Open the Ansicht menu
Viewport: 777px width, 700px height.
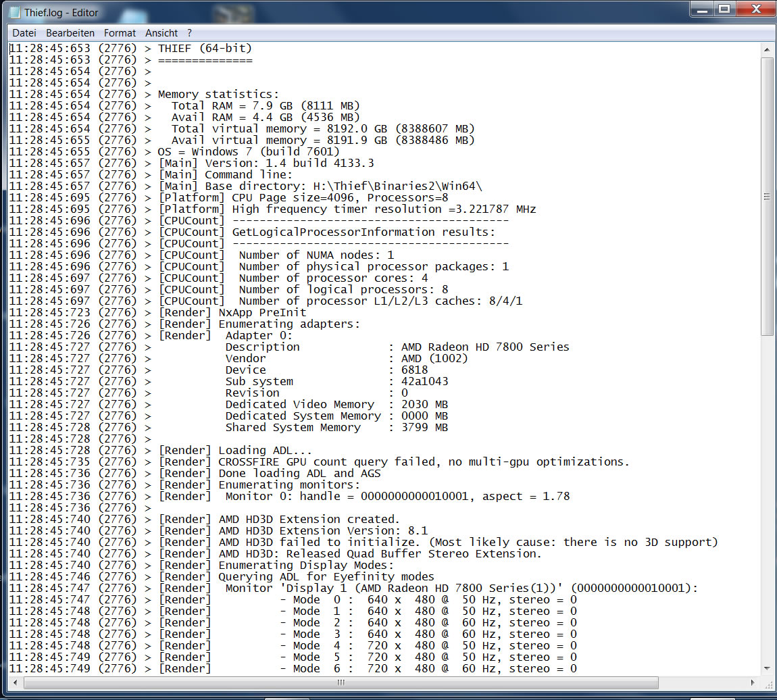[161, 32]
